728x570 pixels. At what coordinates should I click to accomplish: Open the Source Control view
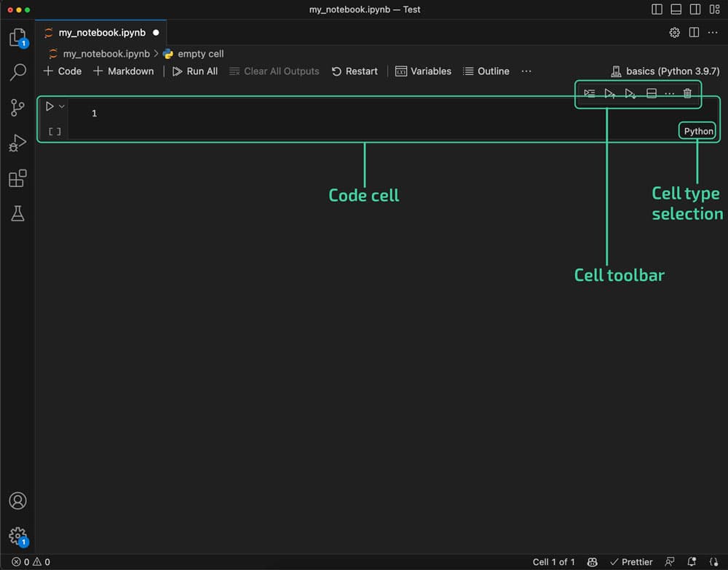17,107
